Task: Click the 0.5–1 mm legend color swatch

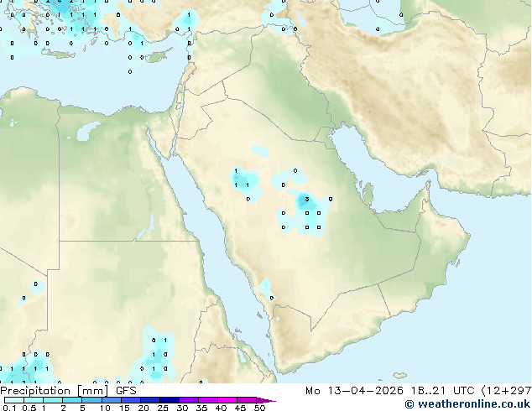Action: click(34, 400)
